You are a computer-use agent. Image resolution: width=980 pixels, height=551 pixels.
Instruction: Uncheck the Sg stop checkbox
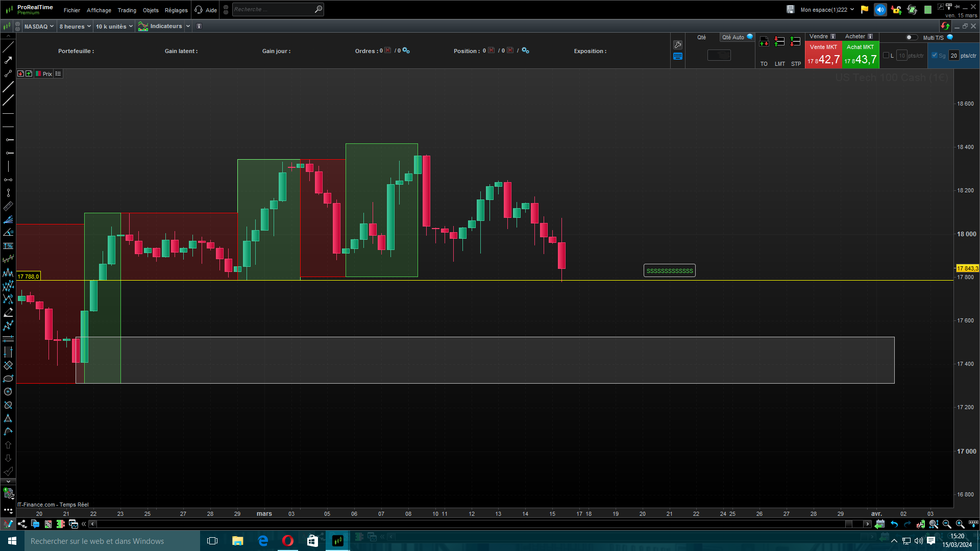pos(935,56)
